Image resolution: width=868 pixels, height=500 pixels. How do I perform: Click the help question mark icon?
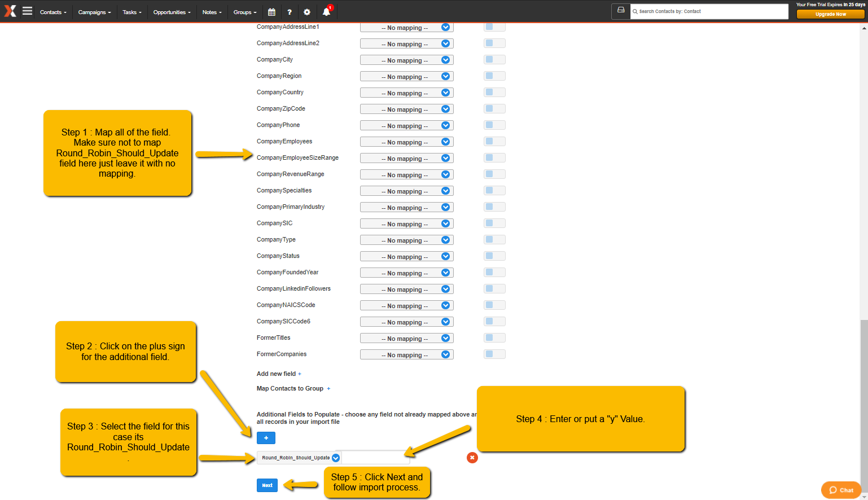pos(290,12)
